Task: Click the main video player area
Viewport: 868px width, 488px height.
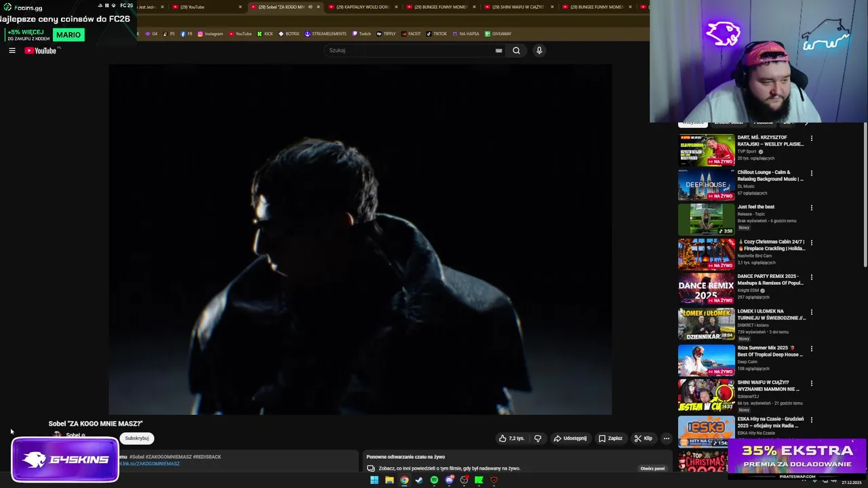Action: click(x=360, y=239)
